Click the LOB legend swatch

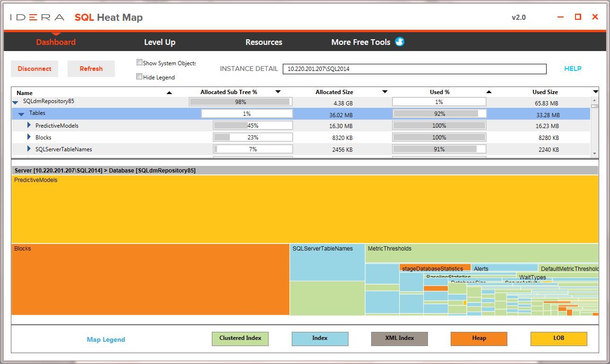559,338
